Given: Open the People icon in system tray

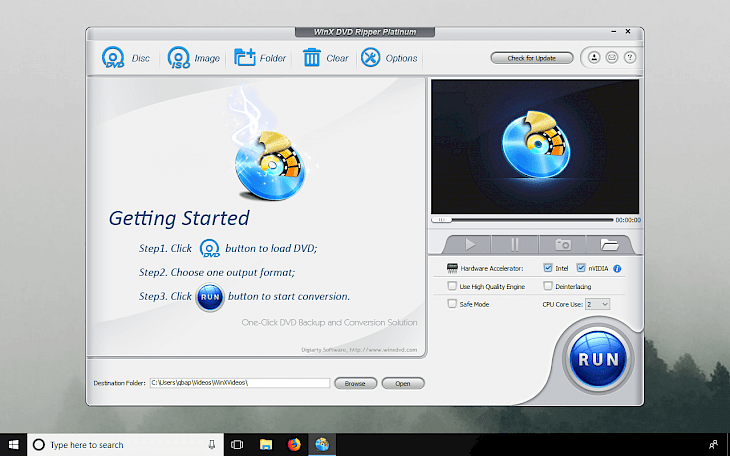Looking at the screenshot, I should (713, 445).
